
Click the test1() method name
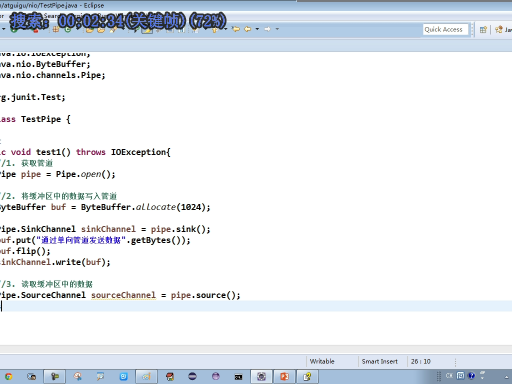53,152
